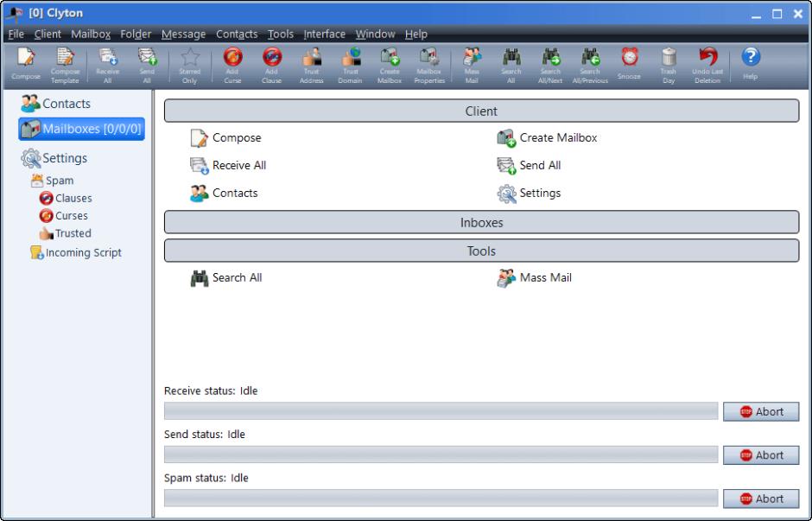Viewport: 812px width, 521px height.
Task: Open Compose Template from the toolbar
Action: point(65,66)
